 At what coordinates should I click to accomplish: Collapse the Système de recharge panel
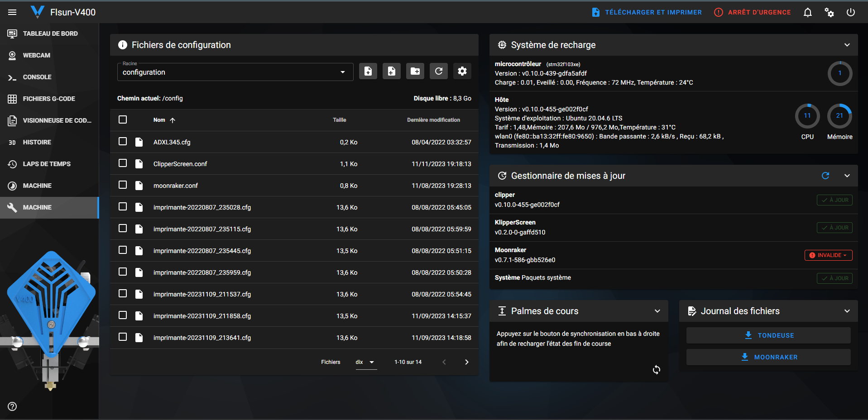847,45
